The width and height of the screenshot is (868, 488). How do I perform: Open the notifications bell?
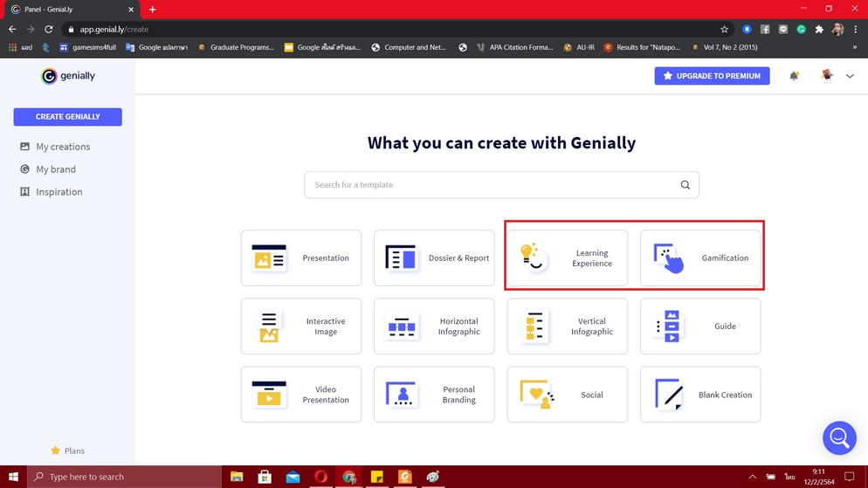coord(794,76)
